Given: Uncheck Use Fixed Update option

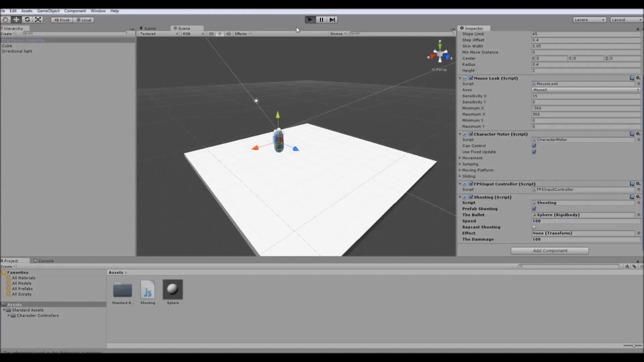Looking at the screenshot, I should 534,152.
